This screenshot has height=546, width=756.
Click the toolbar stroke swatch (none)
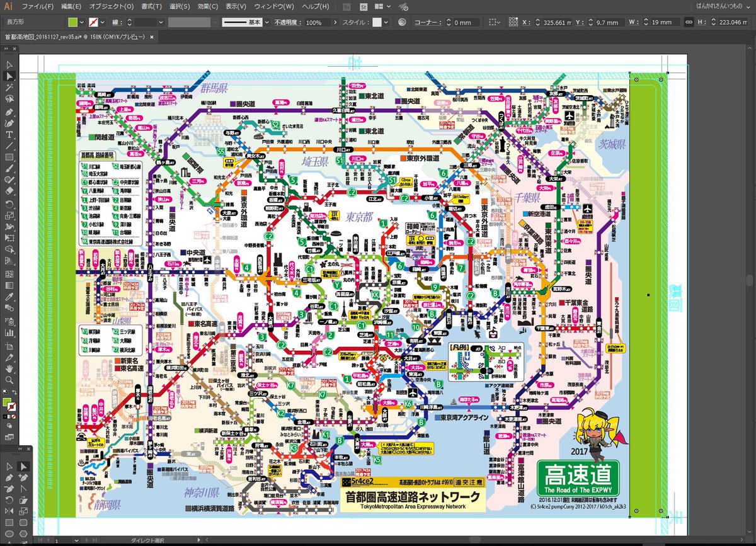click(x=11, y=406)
